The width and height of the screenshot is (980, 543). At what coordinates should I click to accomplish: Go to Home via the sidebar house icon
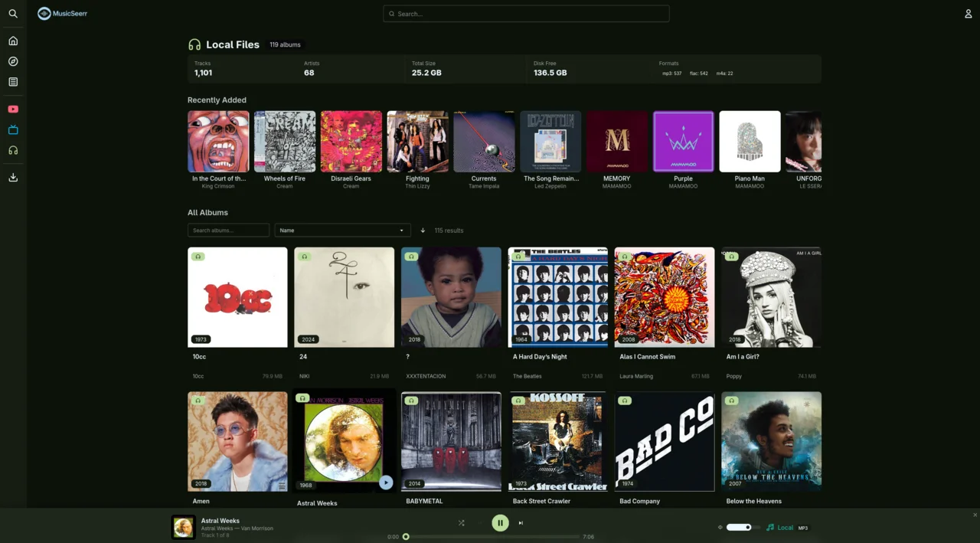tap(12, 41)
